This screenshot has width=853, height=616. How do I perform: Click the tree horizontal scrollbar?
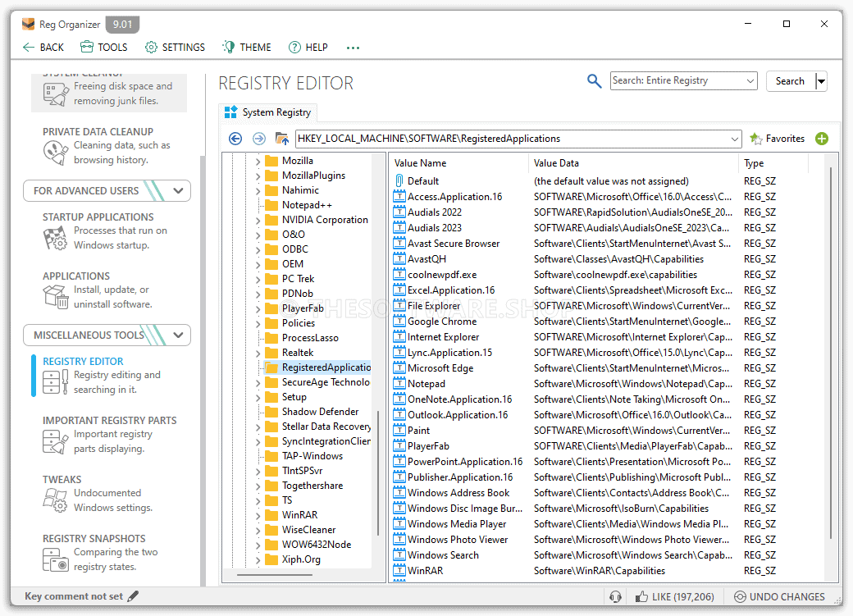click(x=275, y=575)
